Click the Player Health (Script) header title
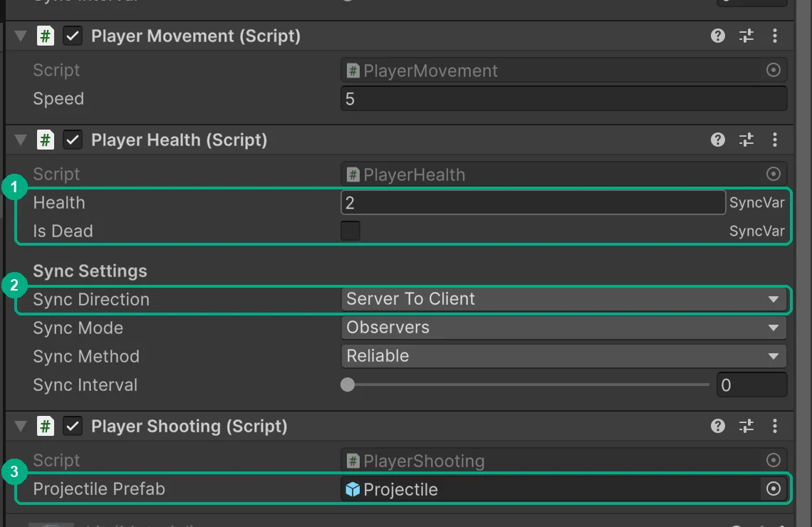This screenshot has width=812, height=527. tap(179, 140)
